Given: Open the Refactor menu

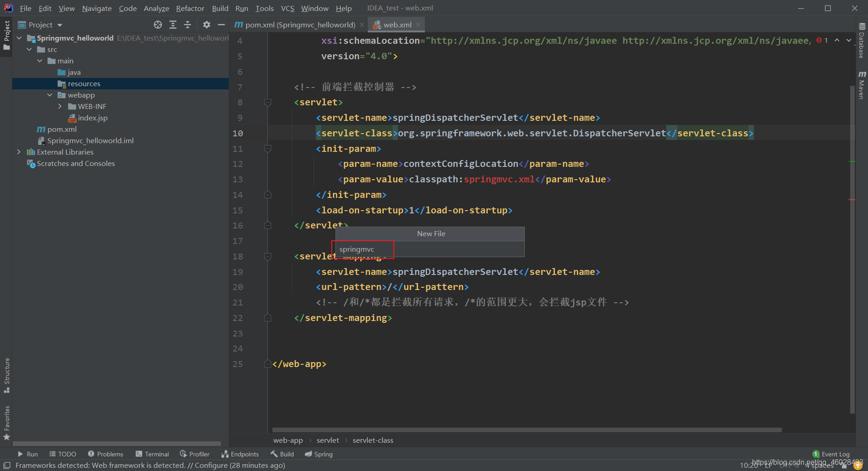Looking at the screenshot, I should coord(190,8).
